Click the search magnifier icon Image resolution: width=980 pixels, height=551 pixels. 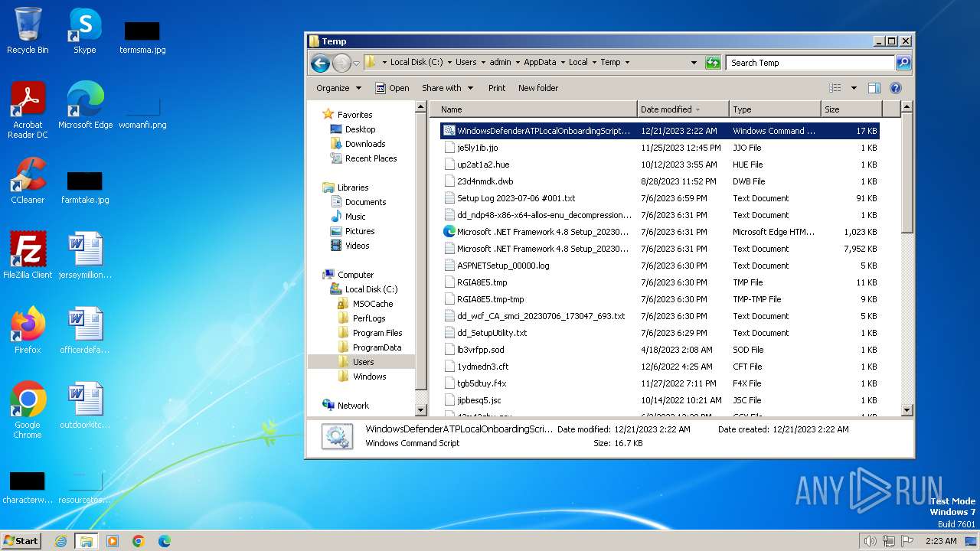point(903,63)
